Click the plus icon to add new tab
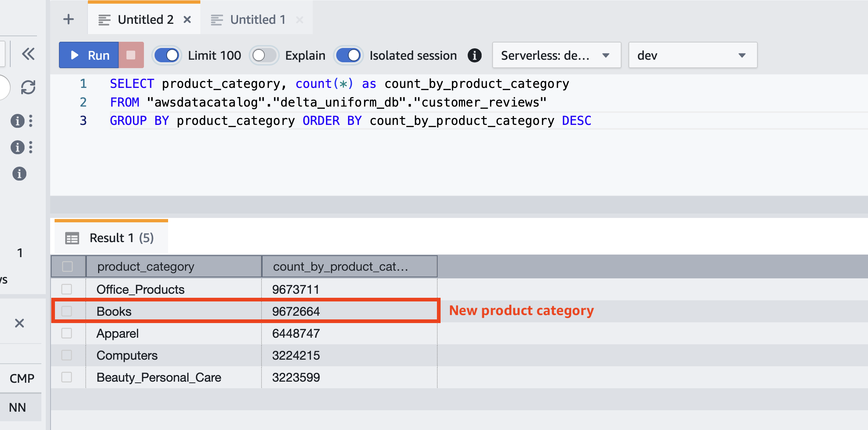 point(68,19)
